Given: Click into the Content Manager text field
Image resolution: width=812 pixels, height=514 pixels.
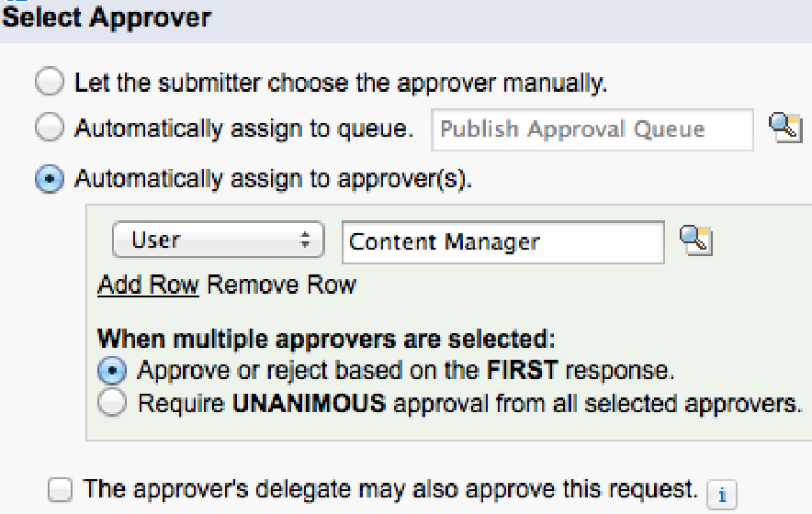Looking at the screenshot, I should [502, 242].
